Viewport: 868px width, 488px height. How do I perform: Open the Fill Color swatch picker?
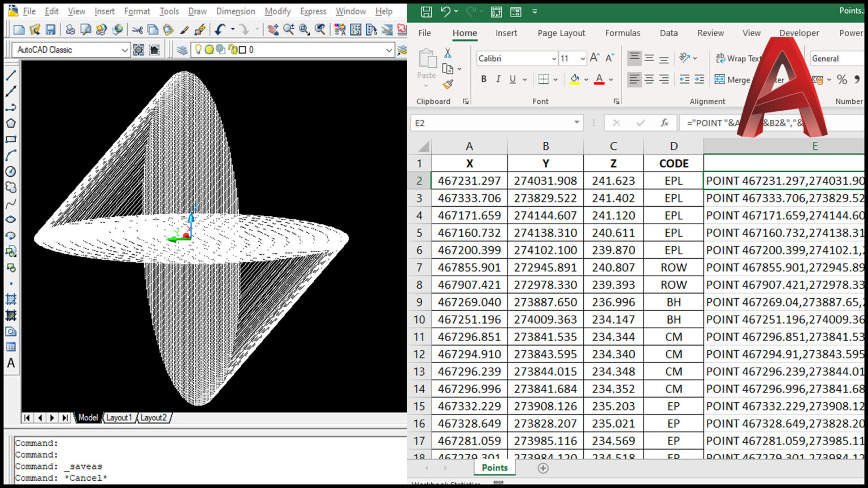[585, 80]
